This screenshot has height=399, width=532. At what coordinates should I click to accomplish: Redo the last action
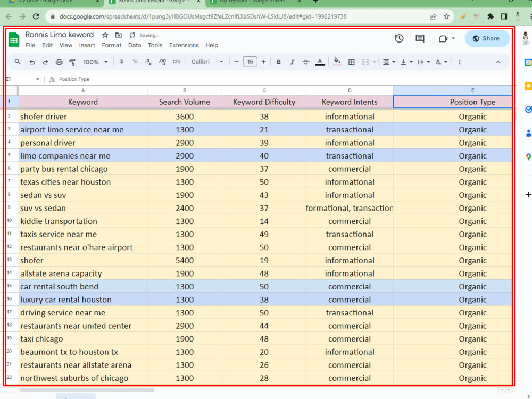(45, 62)
